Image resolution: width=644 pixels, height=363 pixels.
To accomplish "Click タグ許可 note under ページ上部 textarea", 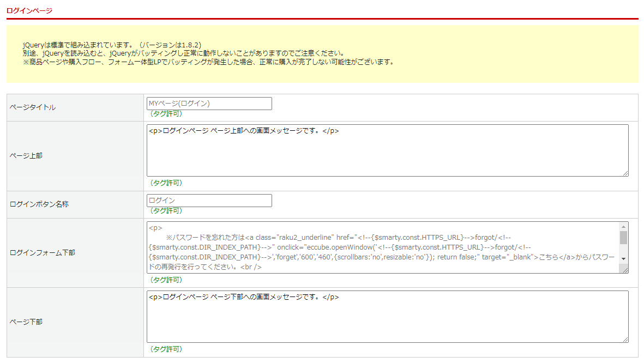I will pos(166,183).
